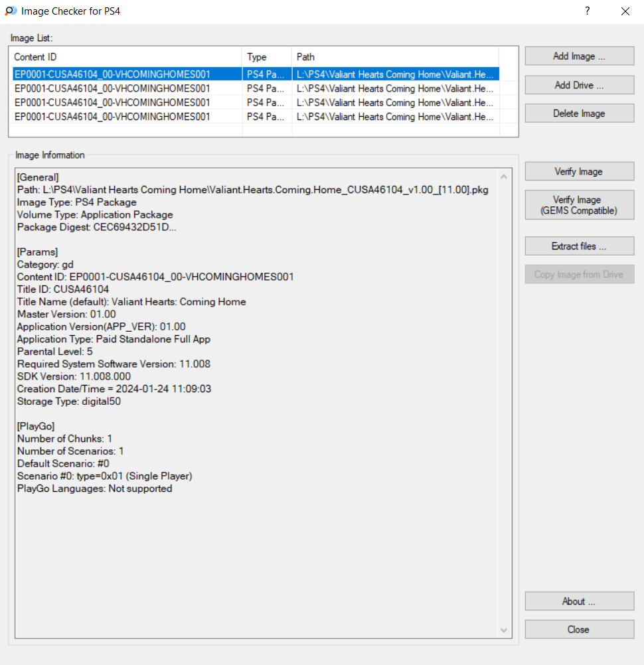Click the 'Package Digest: CEC69432D51D...' line

point(97,227)
